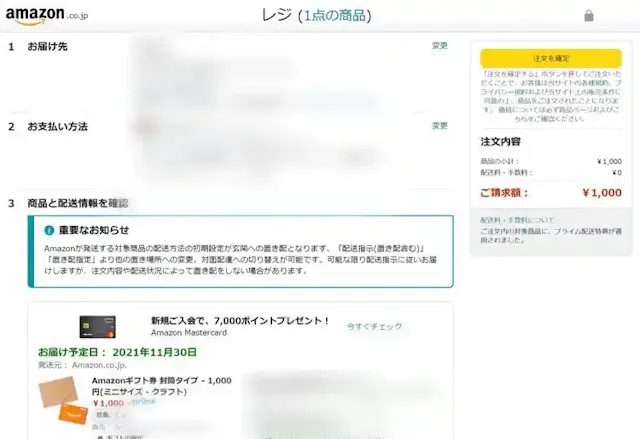Click the 注文内容 heading
The width and height of the screenshot is (640, 439).
pyautogui.click(x=500, y=142)
